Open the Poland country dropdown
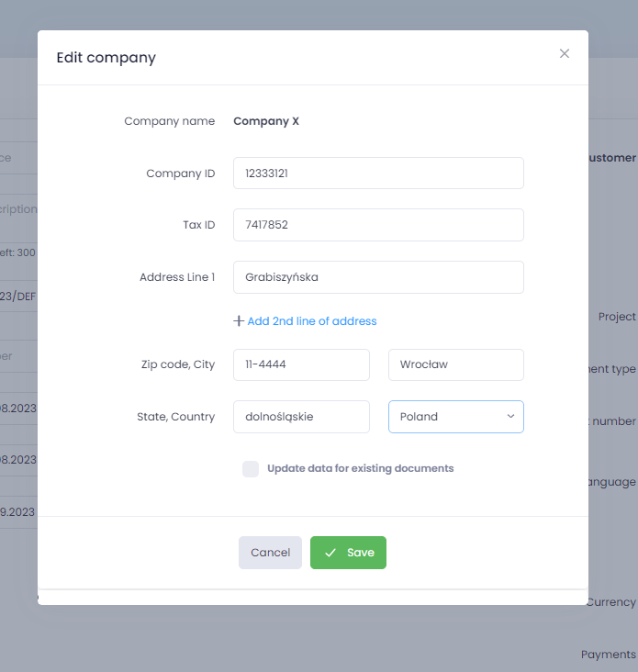This screenshot has height=672, width=638. click(456, 417)
